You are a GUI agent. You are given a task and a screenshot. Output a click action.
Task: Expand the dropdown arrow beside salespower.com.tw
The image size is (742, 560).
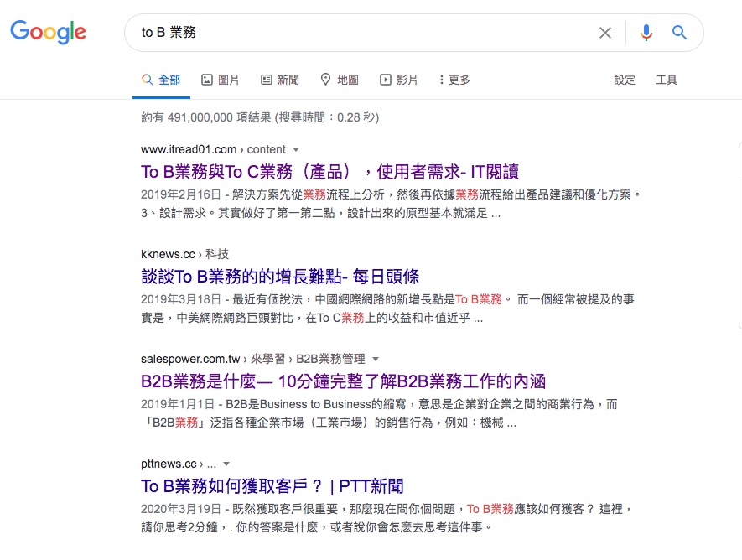click(376, 359)
